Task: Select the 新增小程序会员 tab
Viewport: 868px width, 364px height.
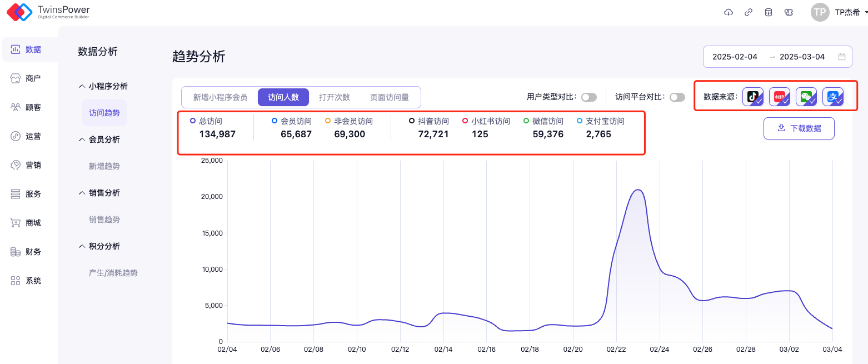Action: pyautogui.click(x=220, y=97)
